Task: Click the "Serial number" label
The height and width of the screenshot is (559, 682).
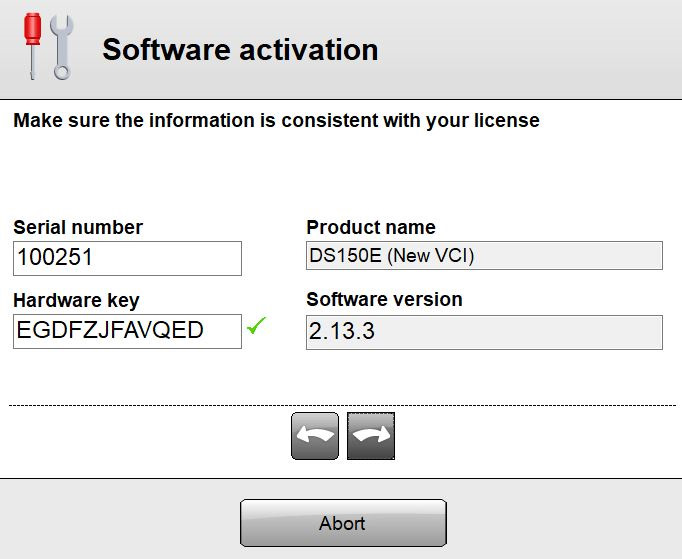Action: point(78,227)
